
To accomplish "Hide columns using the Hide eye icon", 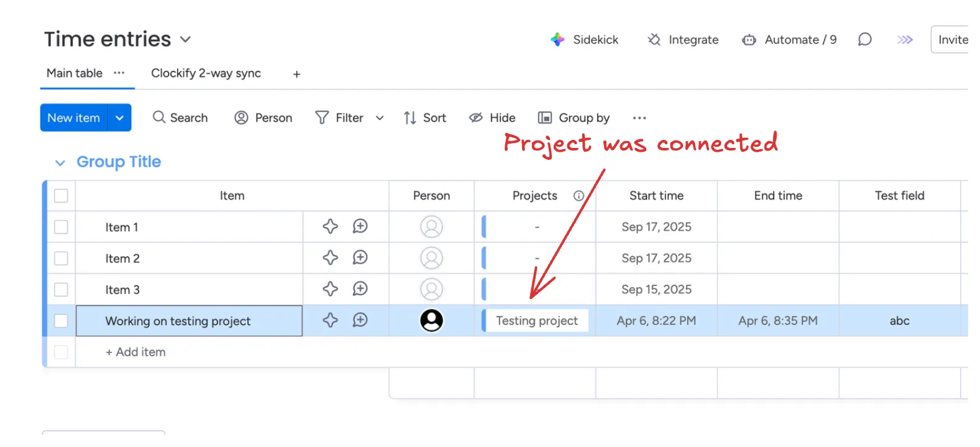I will click(x=476, y=118).
